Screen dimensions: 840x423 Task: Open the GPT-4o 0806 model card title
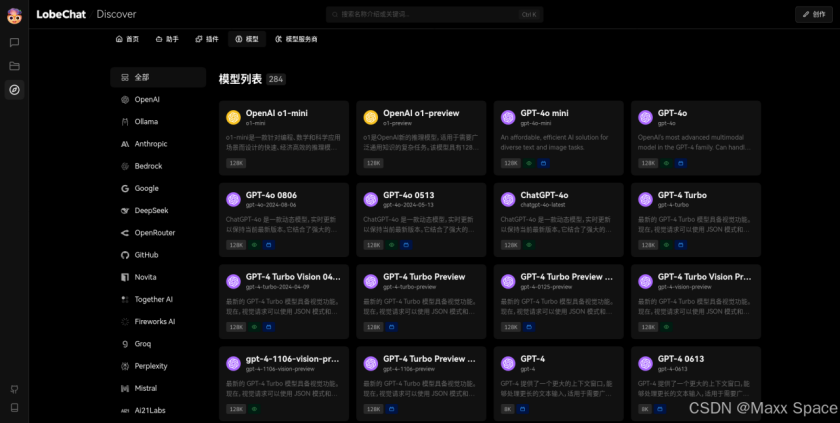[x=271, y=195]
